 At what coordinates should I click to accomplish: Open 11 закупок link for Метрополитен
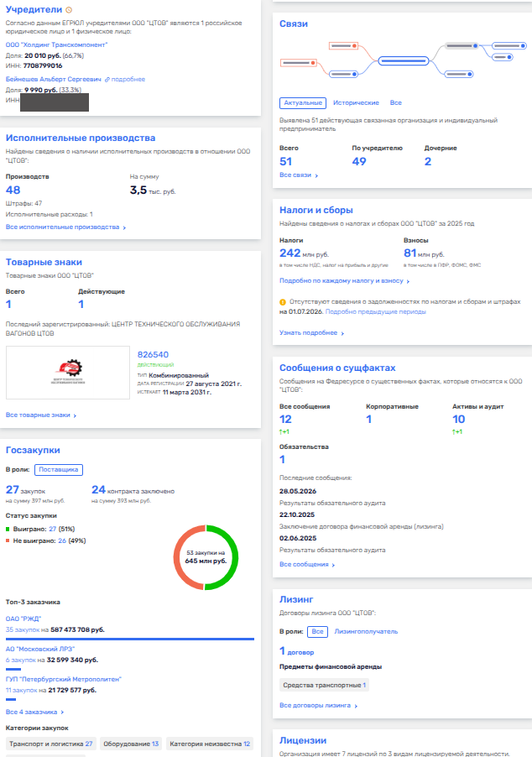[x=22, y=690]
